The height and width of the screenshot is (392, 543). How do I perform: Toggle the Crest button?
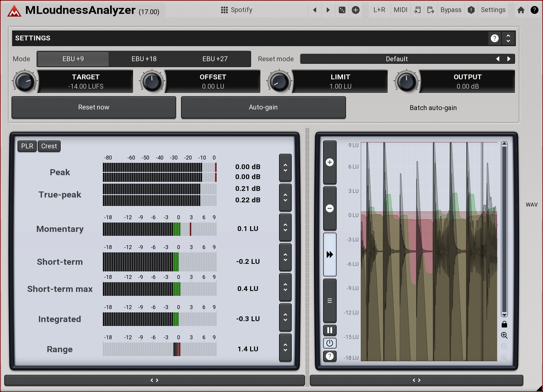click(x=49, y=146)
